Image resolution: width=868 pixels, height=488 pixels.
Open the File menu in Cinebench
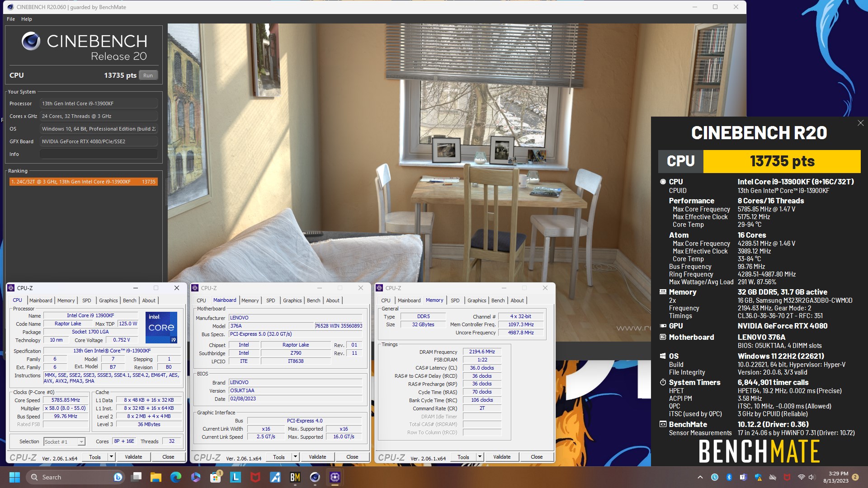pyautogui.click(x=11, y=19)
